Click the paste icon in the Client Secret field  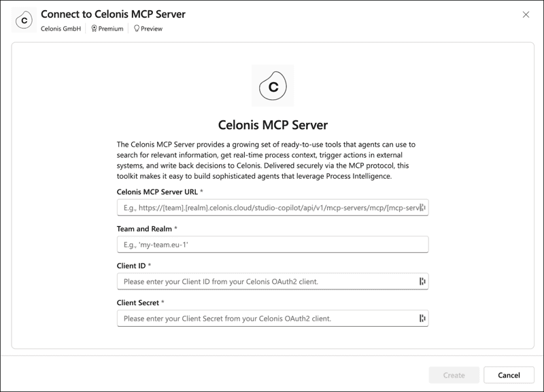[422, 317]
